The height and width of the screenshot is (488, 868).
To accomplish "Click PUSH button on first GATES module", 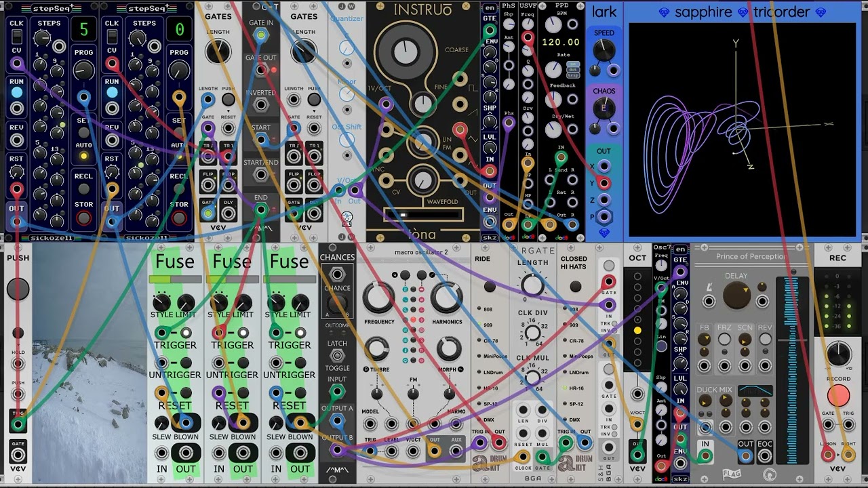I will click(229, 100).
